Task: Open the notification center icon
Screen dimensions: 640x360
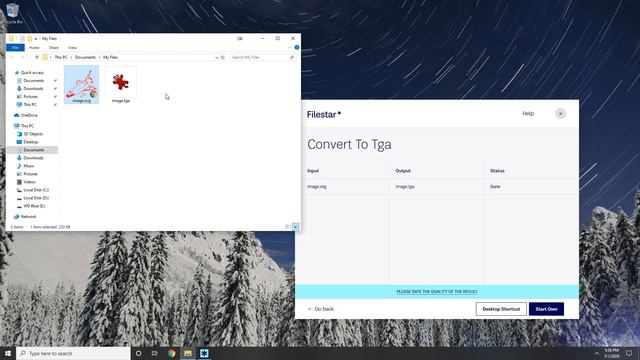Action: point(629,353)
